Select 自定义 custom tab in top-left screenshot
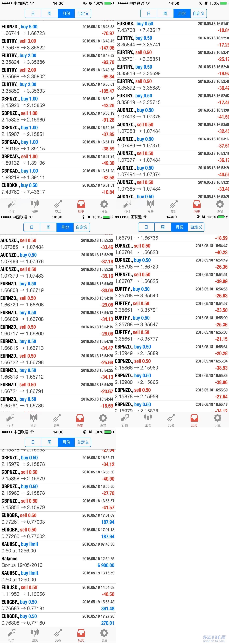 (x=83, y=13)
